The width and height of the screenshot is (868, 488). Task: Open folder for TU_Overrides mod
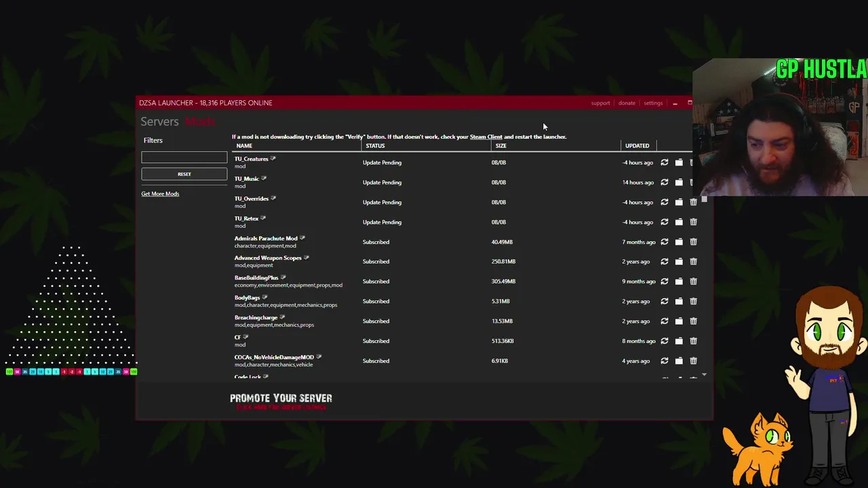(679, 202)
